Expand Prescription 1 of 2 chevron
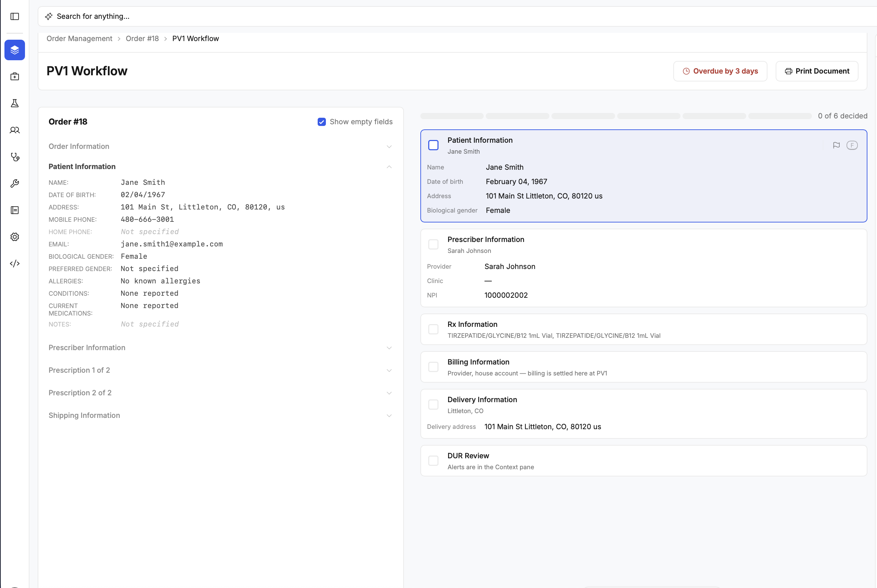Image resolution: width=877 pixels, height=588 pixels. 389,371
